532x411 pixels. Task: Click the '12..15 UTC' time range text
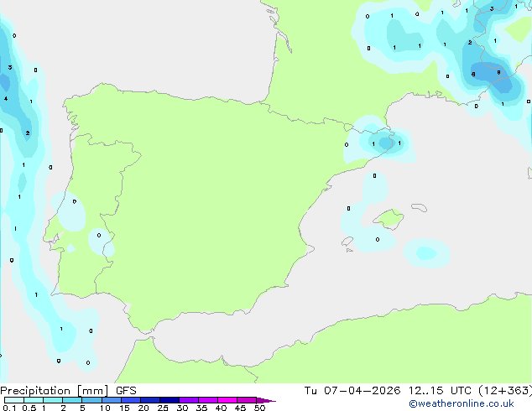440,391
